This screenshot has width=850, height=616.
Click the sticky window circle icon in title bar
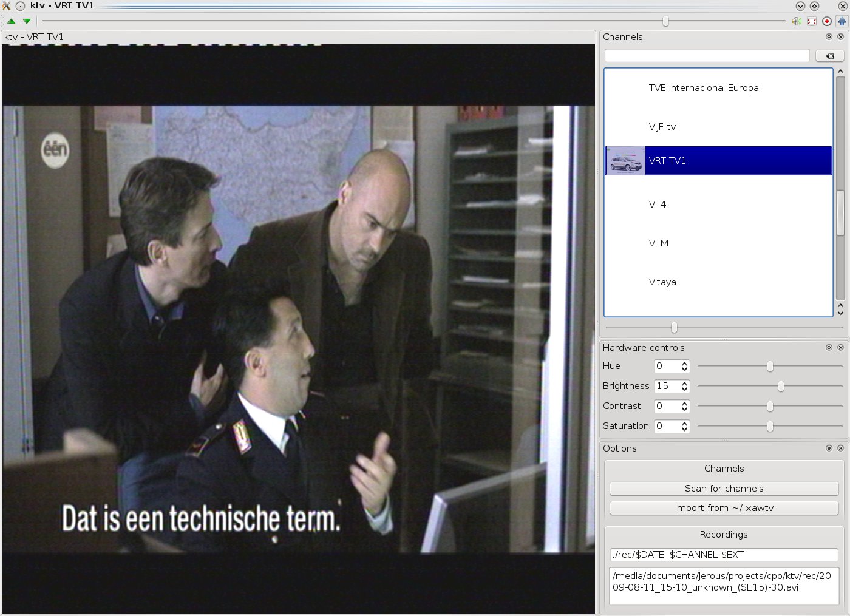pos(20,5)
